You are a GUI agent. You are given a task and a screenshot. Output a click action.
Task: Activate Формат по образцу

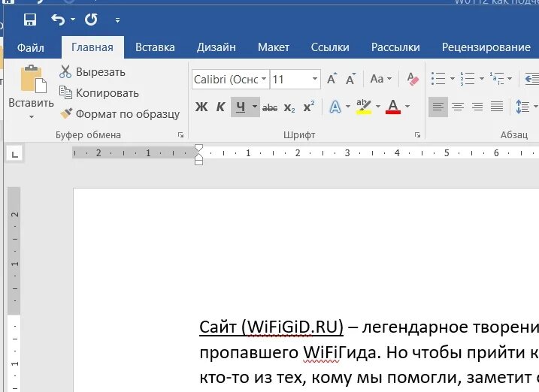120,114
